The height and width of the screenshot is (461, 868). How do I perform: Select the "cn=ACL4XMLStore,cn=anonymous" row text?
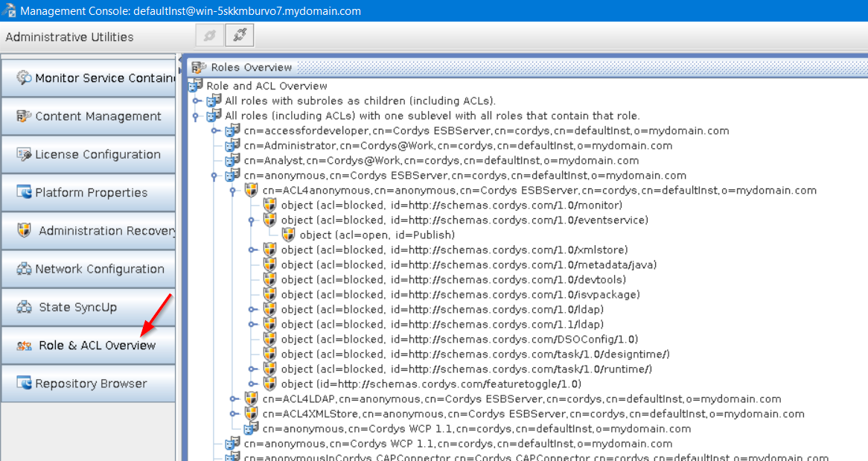pyautogui.click(x=534, y=414)
